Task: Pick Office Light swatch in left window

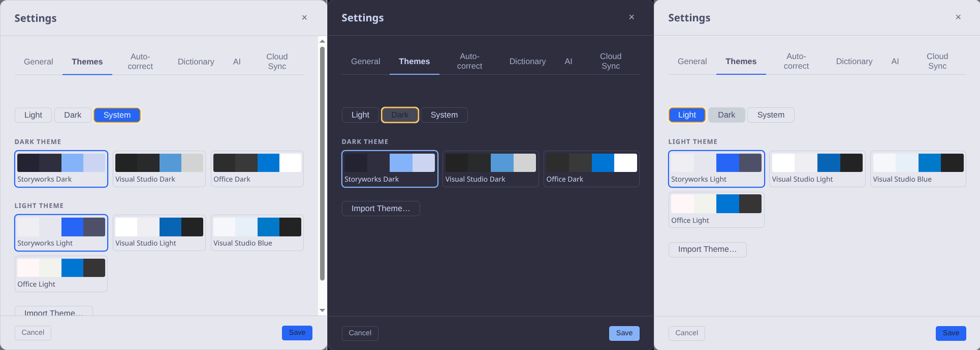Action: (x=61, y=274)
